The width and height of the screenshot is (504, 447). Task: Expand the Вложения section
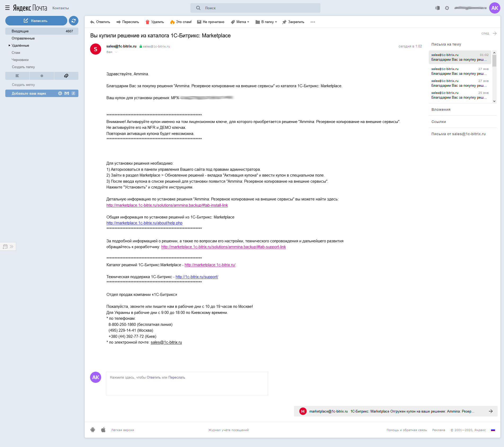tap(441, 109)
